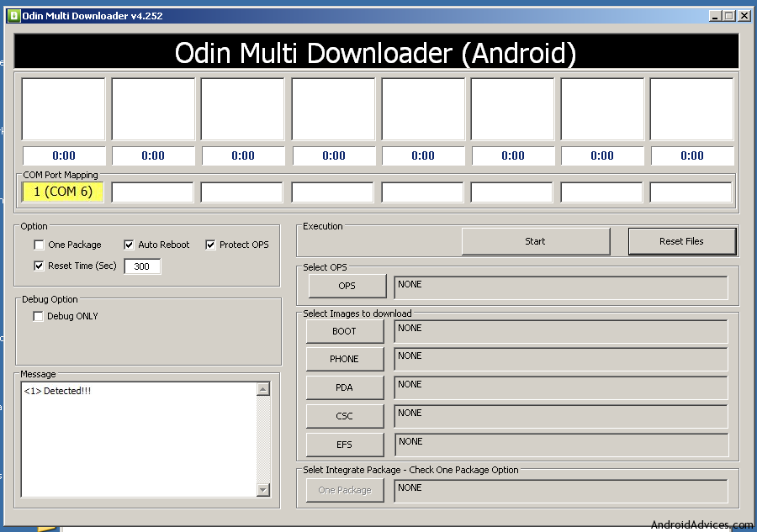Click the CSC path field showing NONE
The height and width of the screenshot is (532, 757).
561,416
